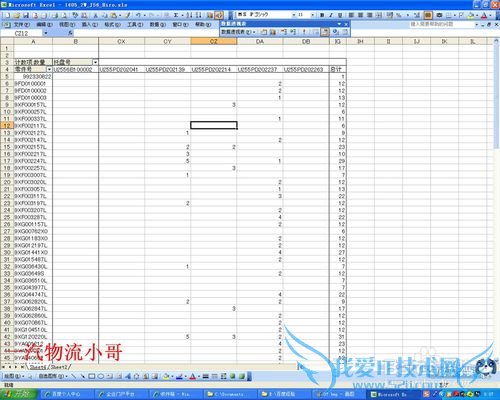This screenshot has height=400, width=500.
Task: Click the Fill Color bucket in formatting toolbar
Action: click(x=471, y=15)
